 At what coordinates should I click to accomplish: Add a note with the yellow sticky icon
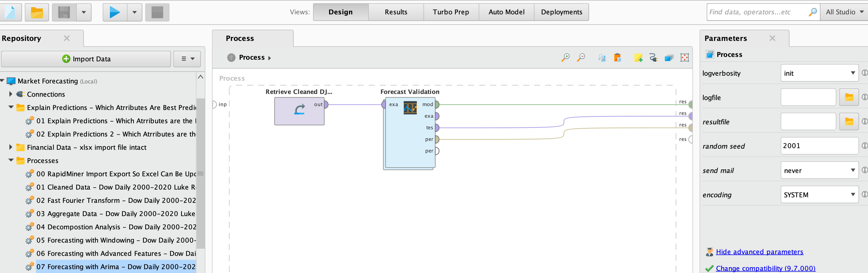(638, 58)
